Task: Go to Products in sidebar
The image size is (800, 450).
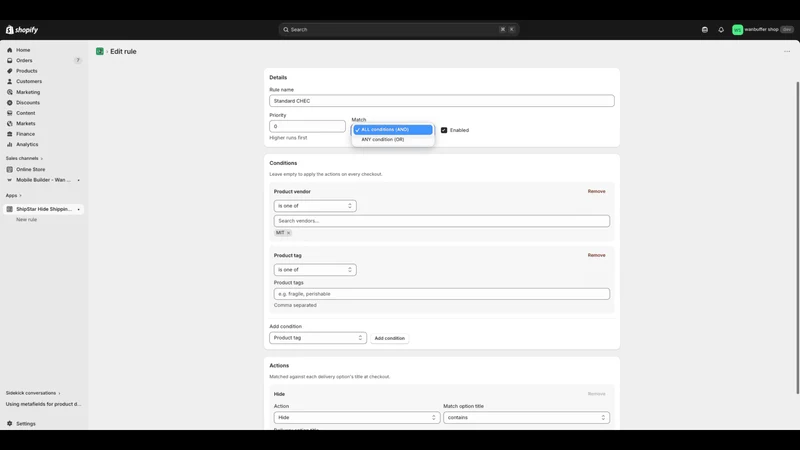Action: pyautogui.click(x=27, y=71)
